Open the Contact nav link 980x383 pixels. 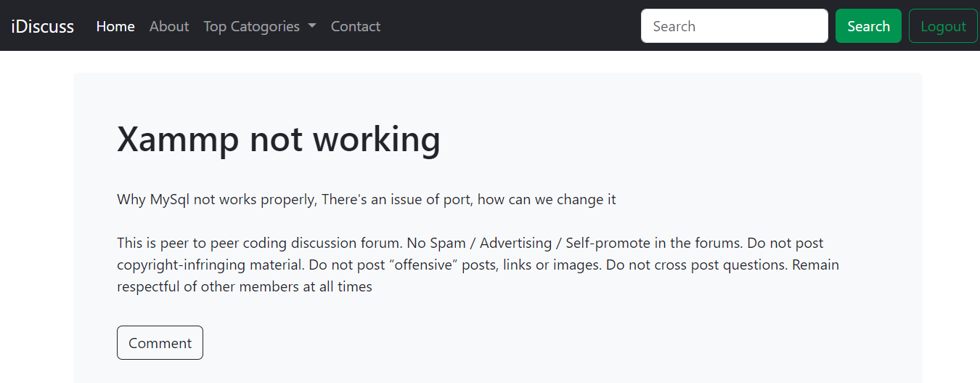point(355,26)
